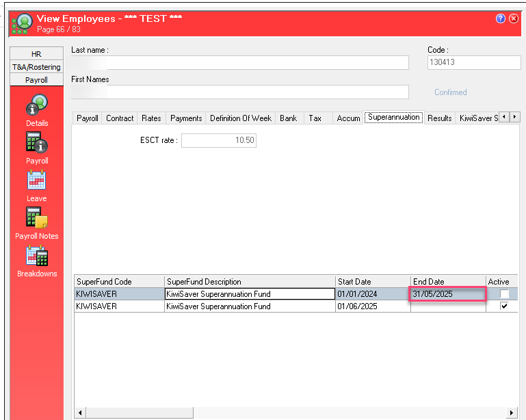The height and width of the screenshot is (420, 526).
Task: Click the End Date cell 31/05/2025
Action: coord(447,294)
